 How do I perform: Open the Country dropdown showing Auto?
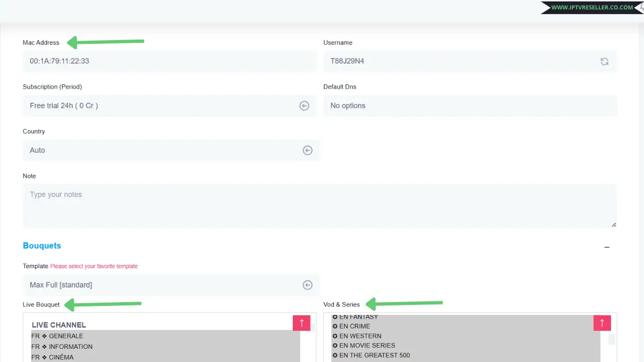pyautogui.click(x=160, y=150)
